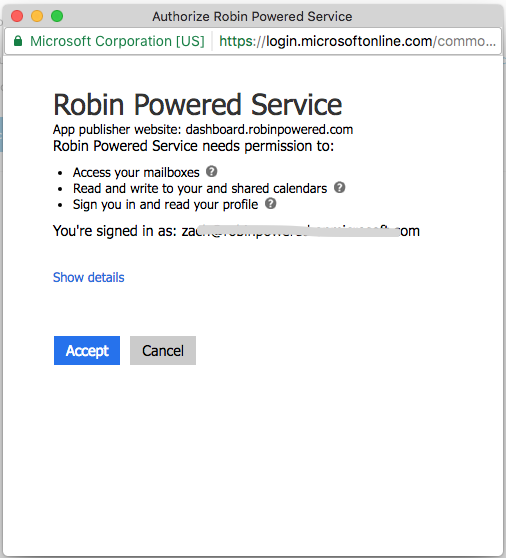This screenshot has height=558, width=506.
Task: Click help icon beside read your profile
Action: (271, 204)
